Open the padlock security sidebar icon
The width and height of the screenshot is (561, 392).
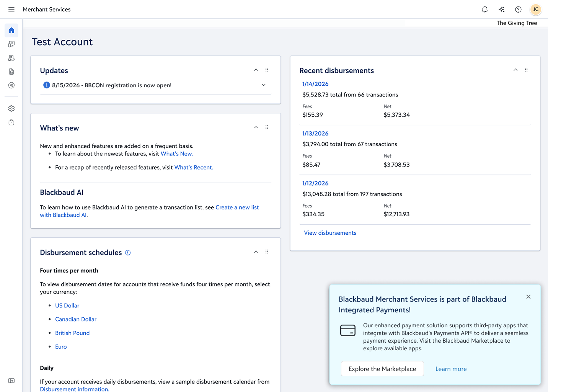click(x=11, y=122)
